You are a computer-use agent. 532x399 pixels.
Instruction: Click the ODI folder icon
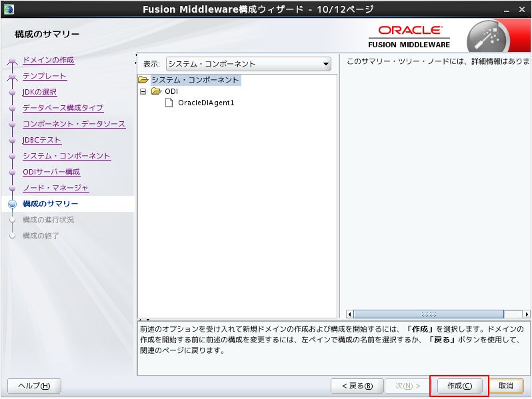pyautogui.click(x=156, y=91)
